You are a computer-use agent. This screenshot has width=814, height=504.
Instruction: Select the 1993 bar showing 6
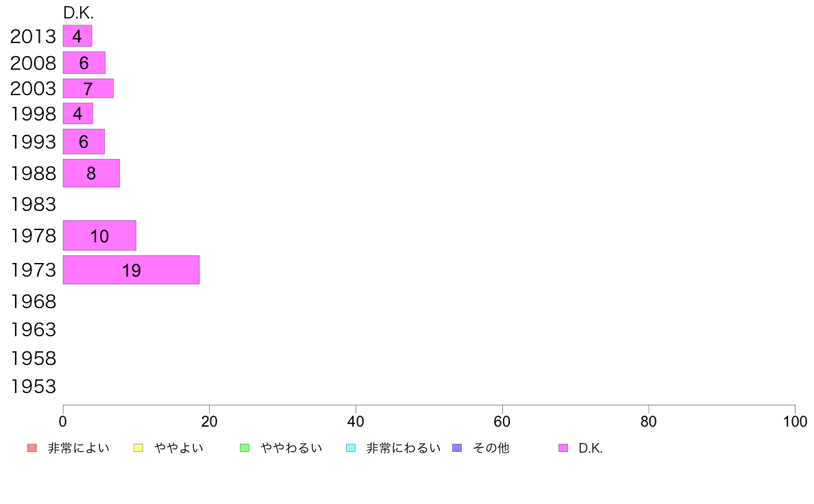pos(84,142)
